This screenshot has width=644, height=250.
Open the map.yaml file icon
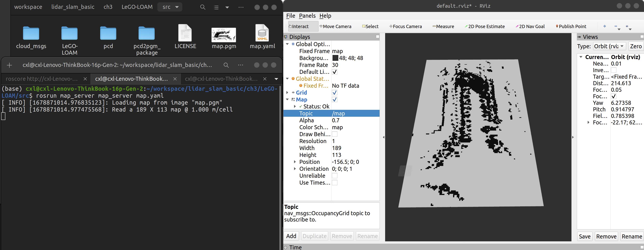[x=262, y=33]
